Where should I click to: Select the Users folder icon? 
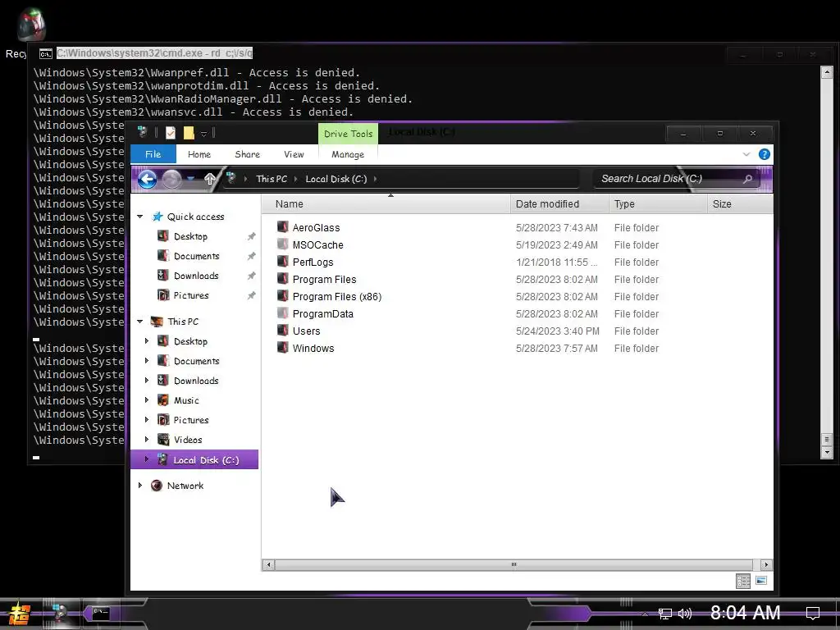[283, 331]
